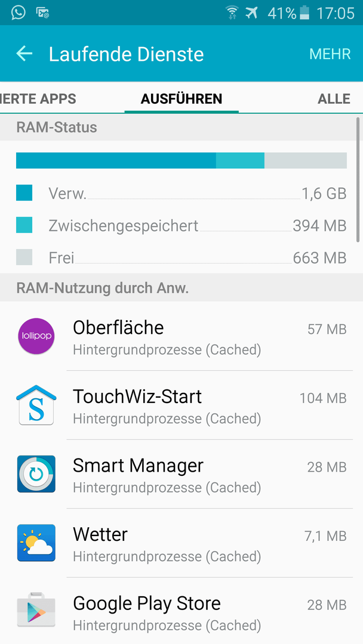Click the RAM usage bar
Viewport: 363px width, 644px height.
pos(181,160)
